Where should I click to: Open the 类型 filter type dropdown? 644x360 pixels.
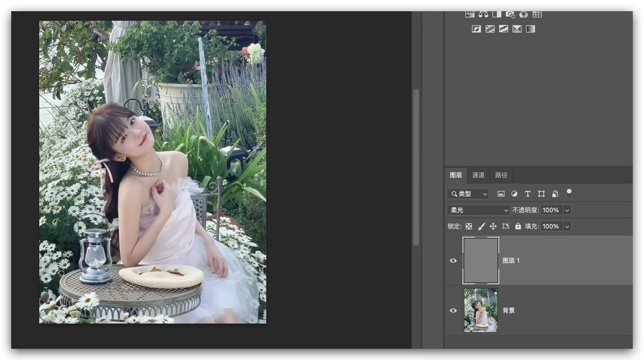point(468,194)
